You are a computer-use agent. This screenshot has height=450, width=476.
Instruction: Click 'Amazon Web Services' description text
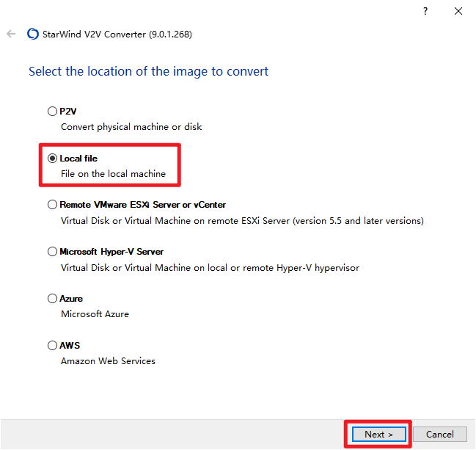(108, 361)
